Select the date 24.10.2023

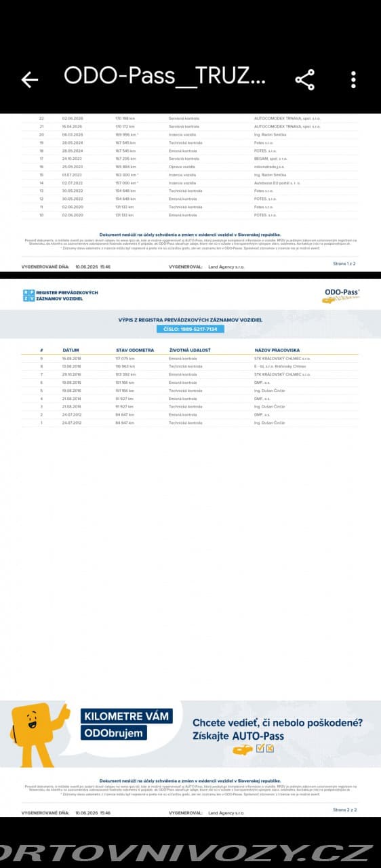72,159
